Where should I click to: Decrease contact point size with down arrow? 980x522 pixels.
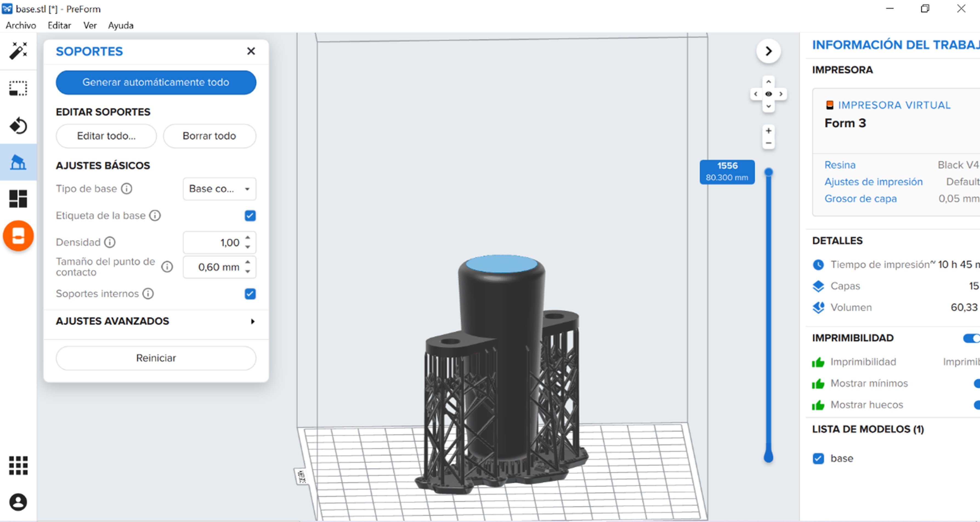pos(248,272)
